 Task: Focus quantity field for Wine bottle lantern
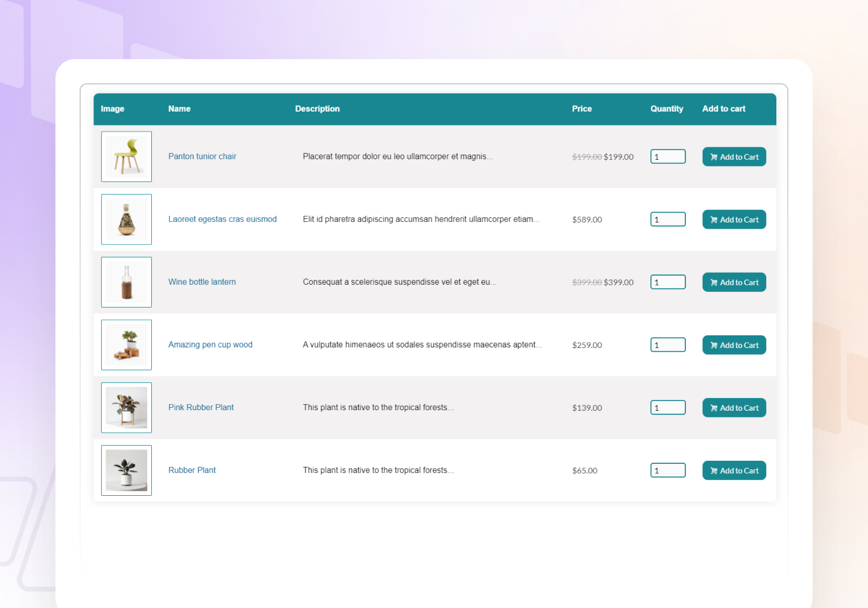(x=668, y=282)
